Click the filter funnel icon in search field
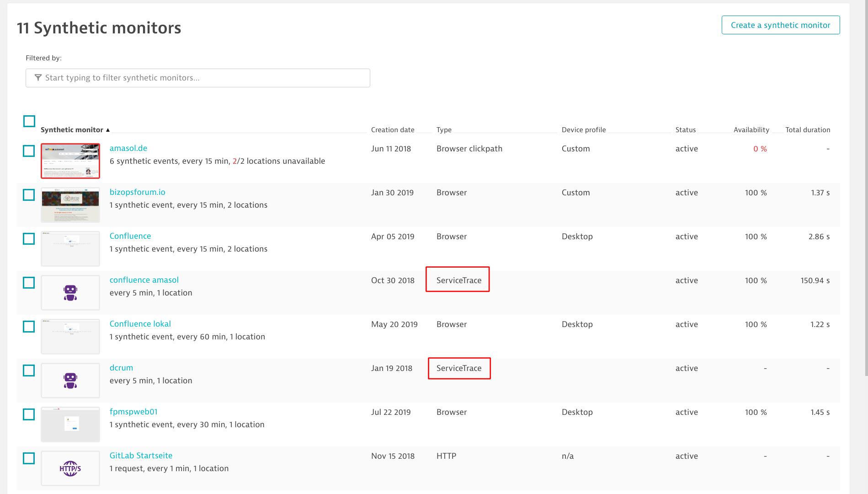The image size is (868, 494). [38, 78]
